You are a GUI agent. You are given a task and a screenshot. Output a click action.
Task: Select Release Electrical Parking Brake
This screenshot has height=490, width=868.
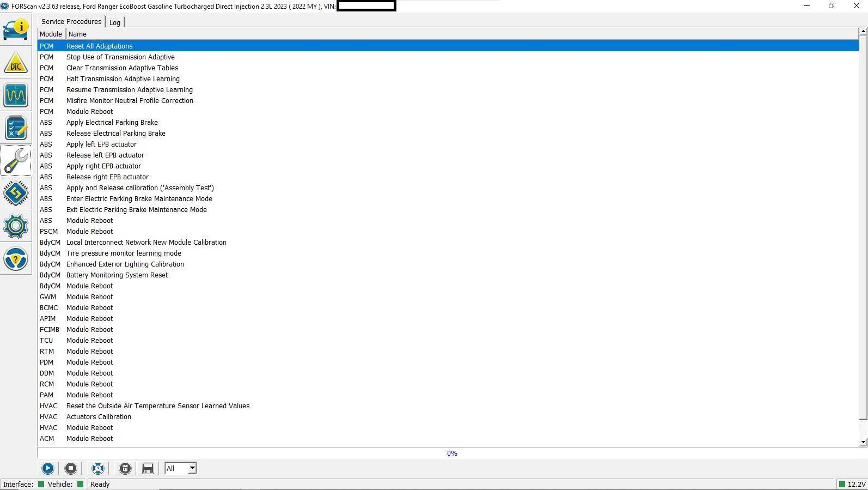click(x=448, y=133)
